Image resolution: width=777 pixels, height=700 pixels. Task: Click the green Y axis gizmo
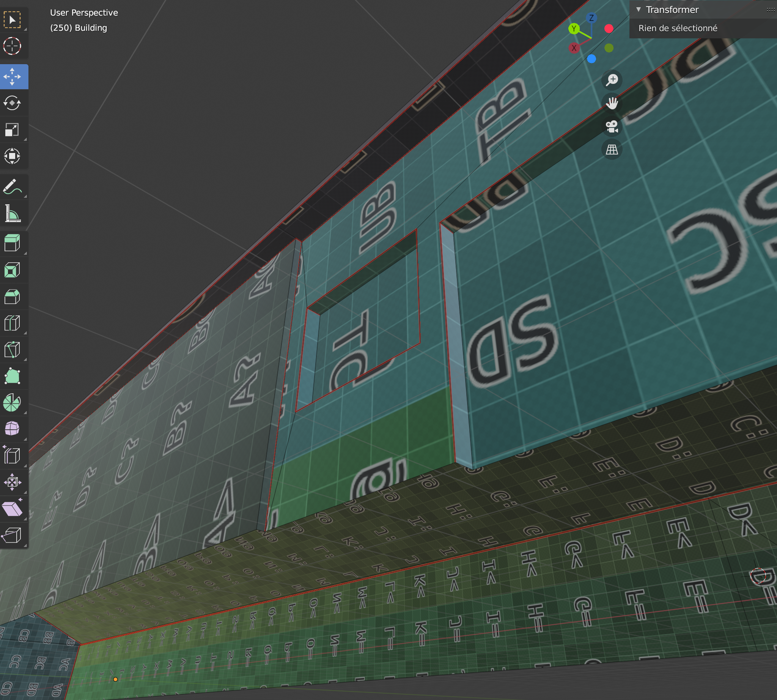point(574,28)
